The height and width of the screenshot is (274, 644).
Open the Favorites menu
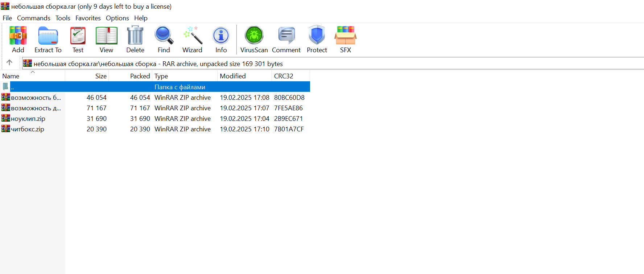(88, 18)
